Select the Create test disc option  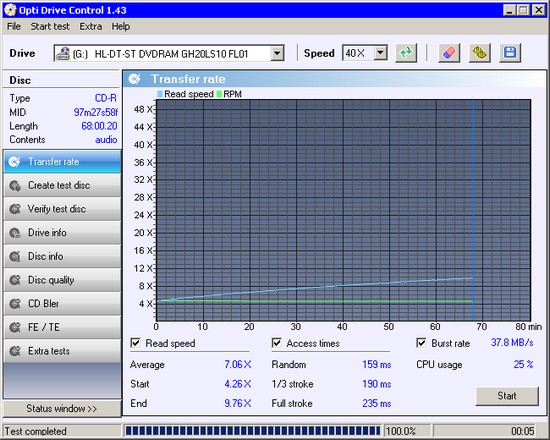click(x=62, y=185)
